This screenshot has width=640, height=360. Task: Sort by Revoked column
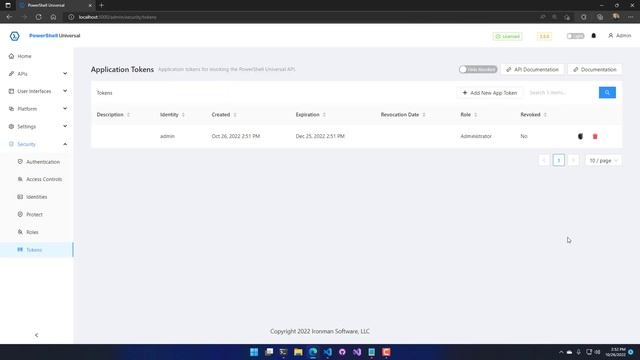533,115
